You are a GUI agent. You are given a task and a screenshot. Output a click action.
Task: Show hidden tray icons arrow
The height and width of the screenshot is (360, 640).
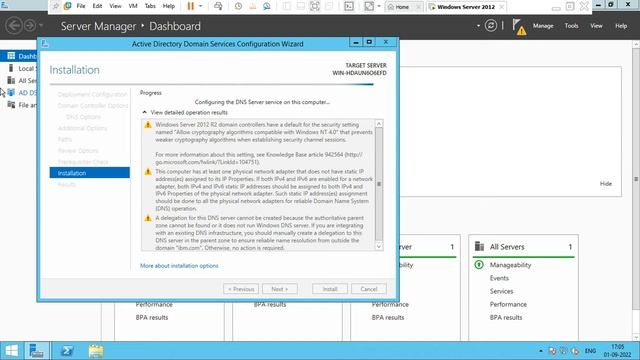[541, 351]
